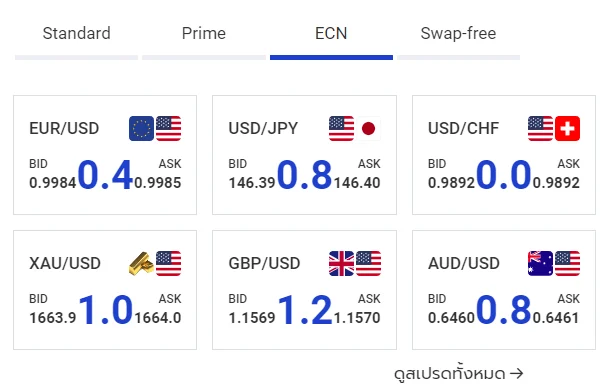Click the 0.8 spread value for USD/JPY
The height and width of the screenshot is (389, 609).
pos(304,175)
